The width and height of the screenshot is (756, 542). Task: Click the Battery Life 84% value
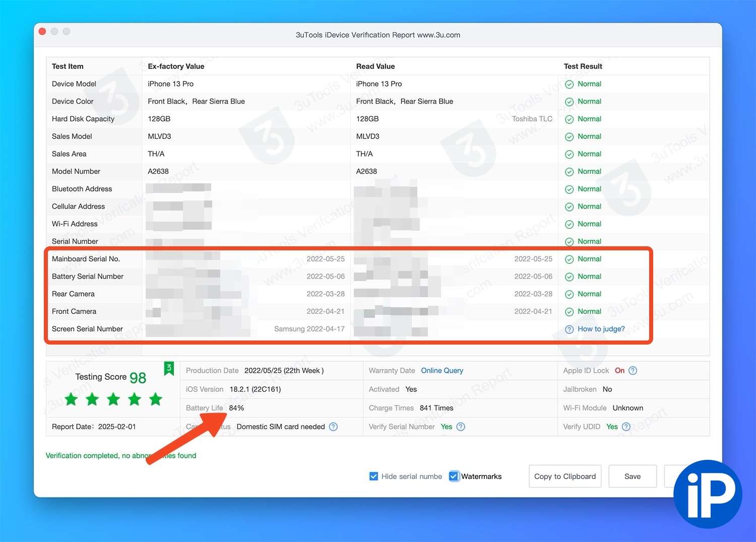tap(236, 408)
